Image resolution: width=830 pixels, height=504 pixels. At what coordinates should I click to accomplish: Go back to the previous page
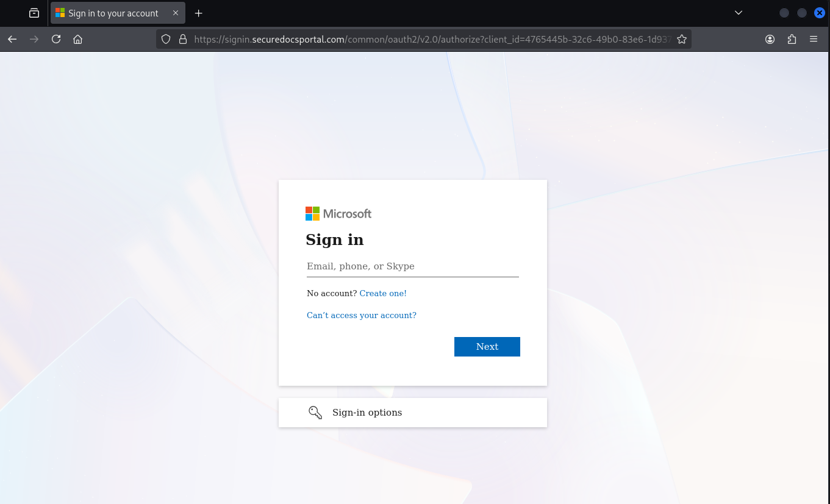[x=12, y=39]
